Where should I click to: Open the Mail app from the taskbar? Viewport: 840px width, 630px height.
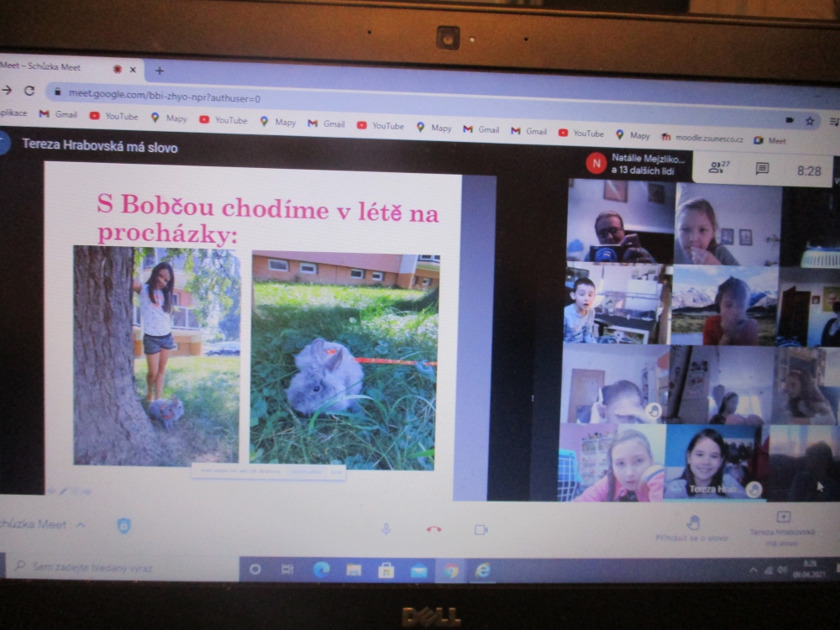point(418,571)
